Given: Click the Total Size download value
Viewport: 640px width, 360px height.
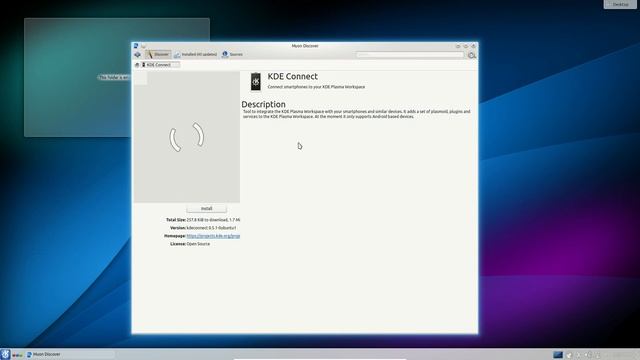Looking at the screenshot, I should [213, 220].
